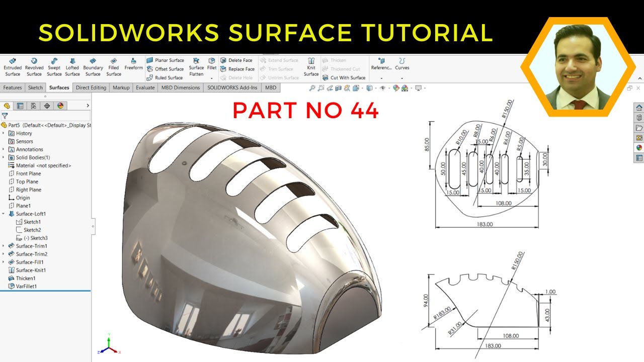This screenshot has height=362, width=644.
Task: Pick the Filled Surface tool
Action: (x=114, y=67)
